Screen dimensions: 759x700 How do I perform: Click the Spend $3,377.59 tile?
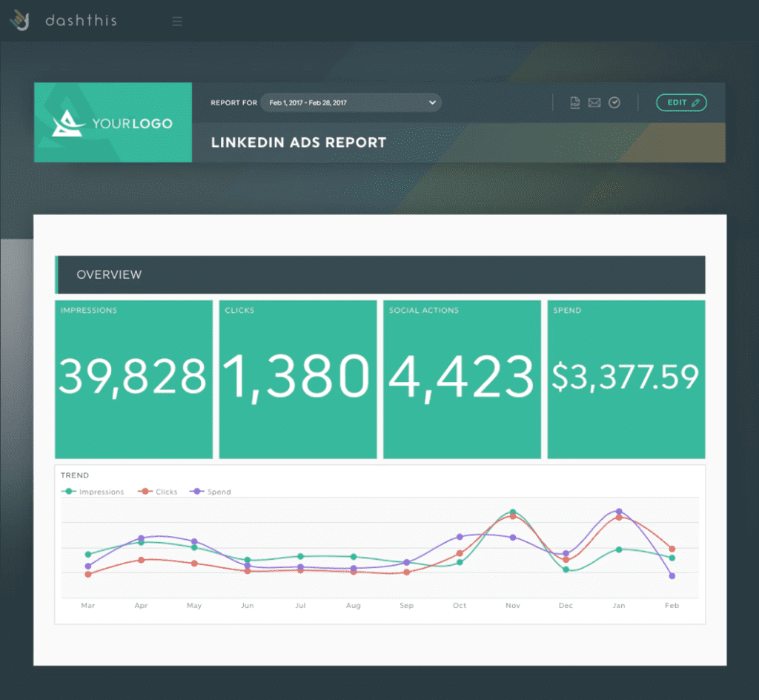[x=626, y=380]
